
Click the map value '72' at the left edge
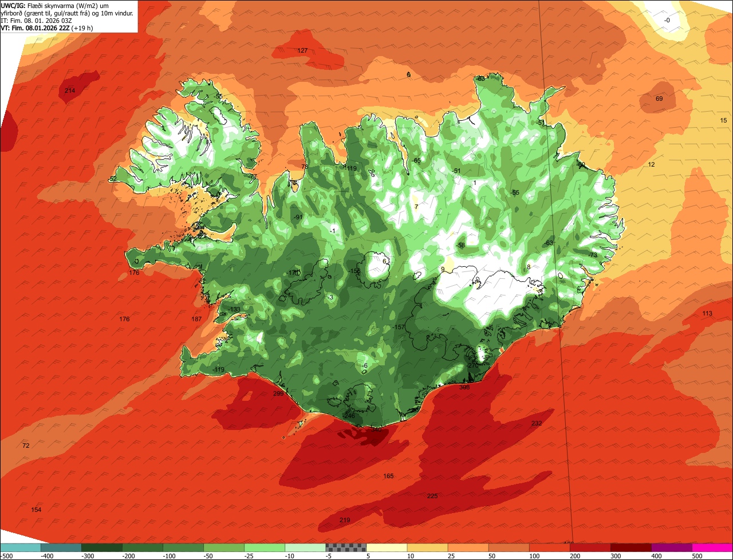26,445
